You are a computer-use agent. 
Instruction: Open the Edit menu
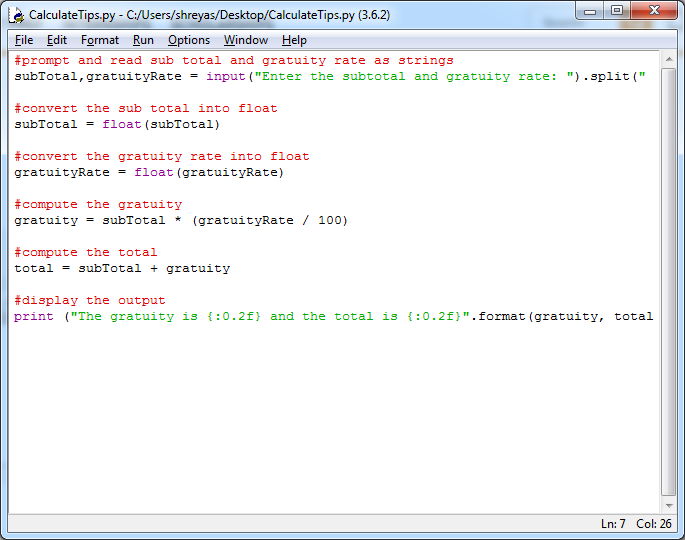[56, 40]
